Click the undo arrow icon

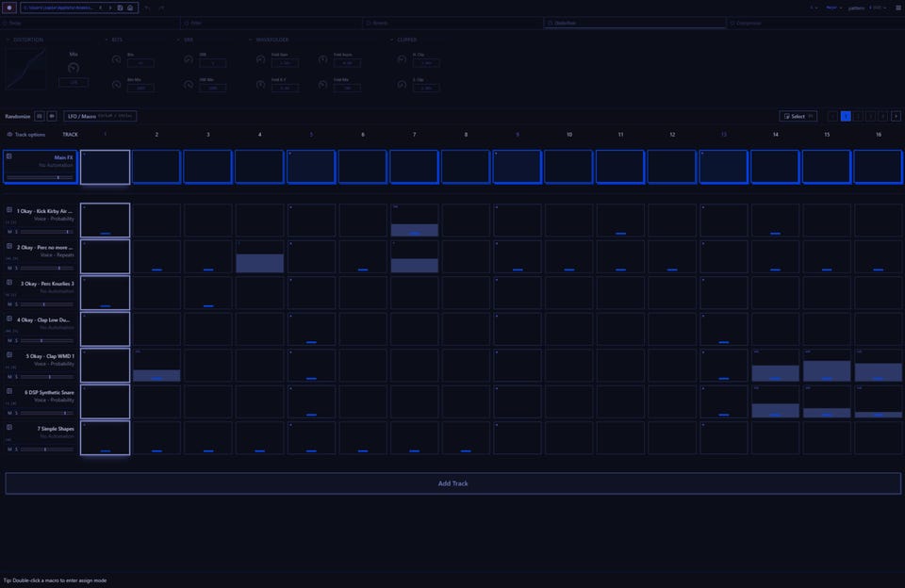pos(148,8)
